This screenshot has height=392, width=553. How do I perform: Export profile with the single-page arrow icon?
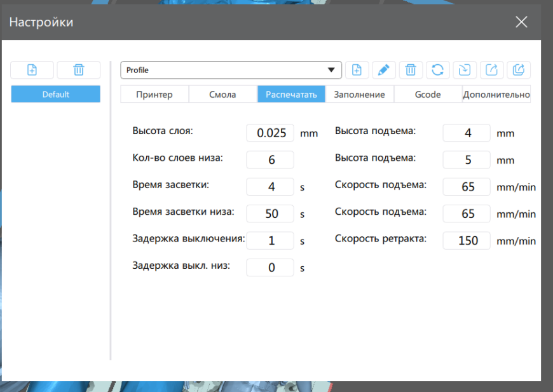pyautogui.click(x=491, y=70)
